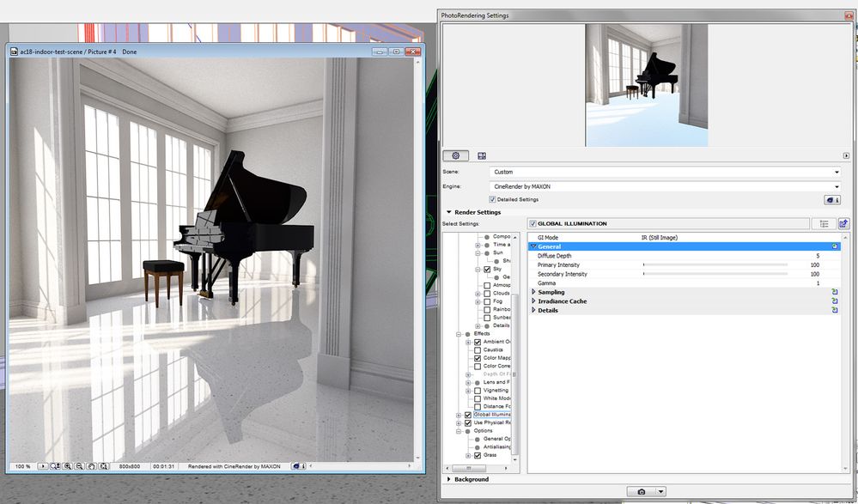Adjust the Secondary Intensity slider
858x504 pixels.
click(x=715, y=274)
